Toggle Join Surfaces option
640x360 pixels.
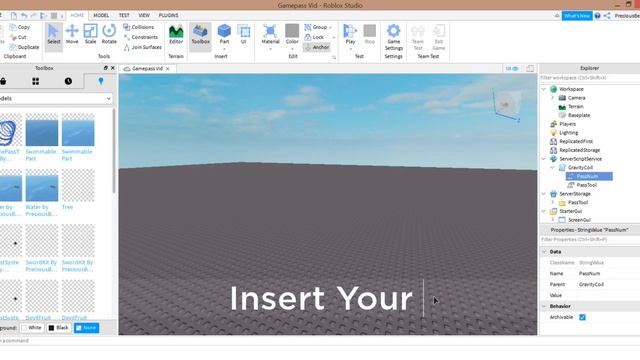[143, 47]
